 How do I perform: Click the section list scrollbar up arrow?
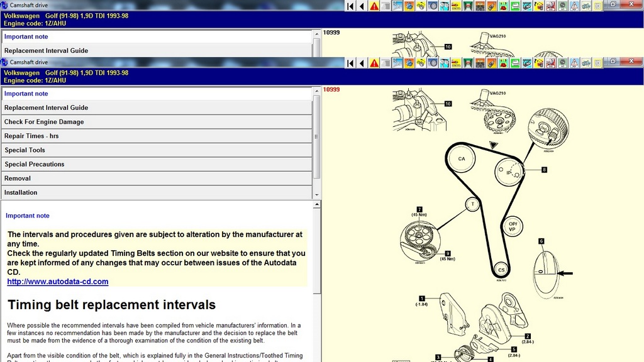[x=316, y=91]
